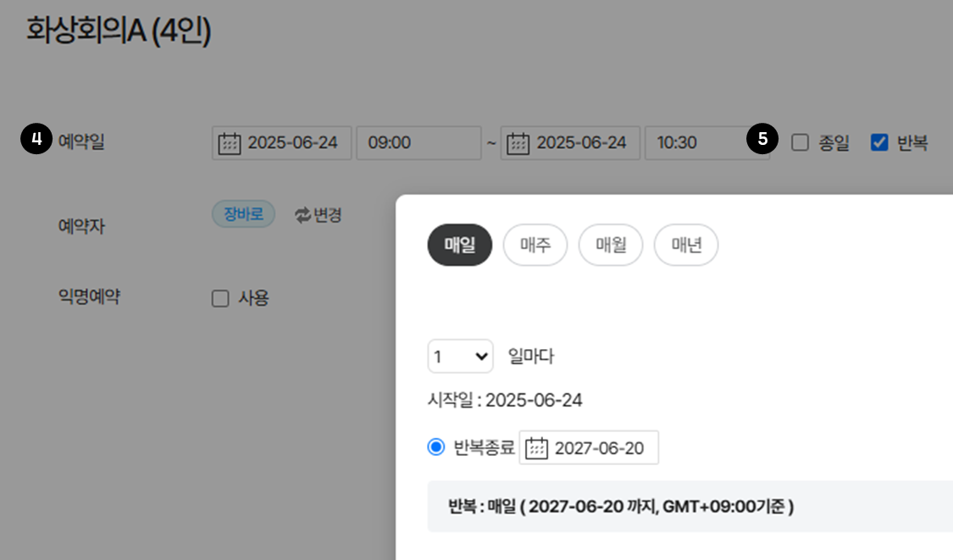
Task: Uncheck the 반복 repeat checkbox
Action: point(879,142)
